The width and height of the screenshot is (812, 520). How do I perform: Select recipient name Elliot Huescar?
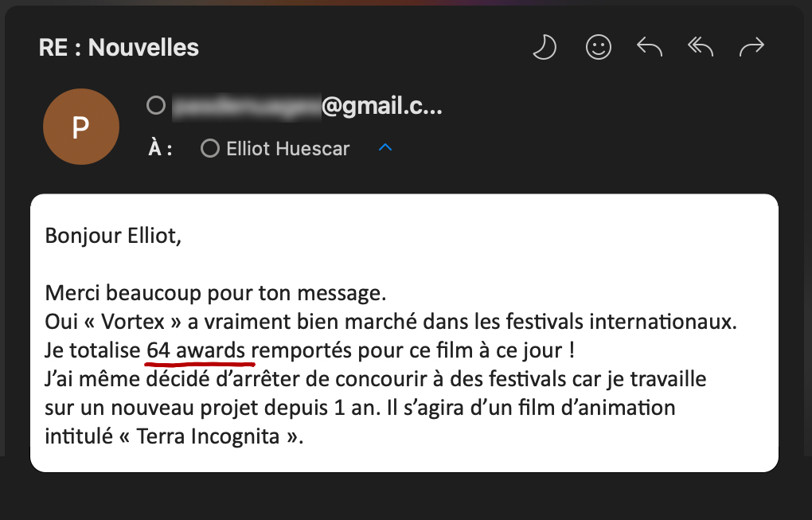[287, 149]
